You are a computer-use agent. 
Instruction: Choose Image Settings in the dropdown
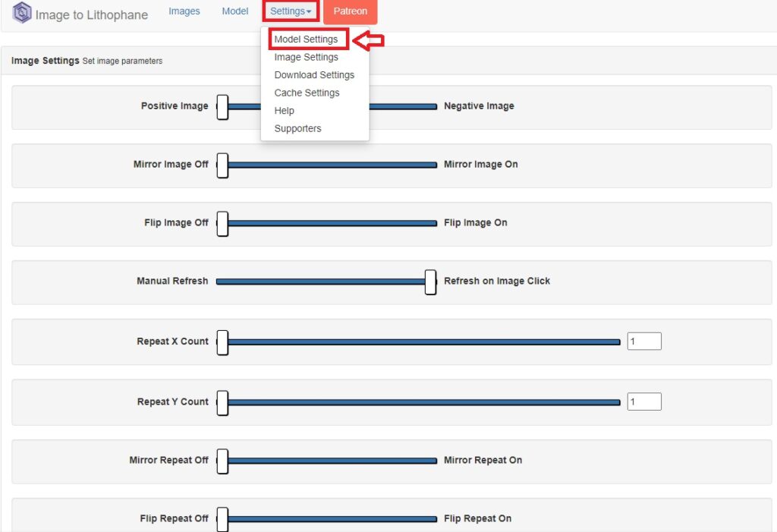pos(307,57)
